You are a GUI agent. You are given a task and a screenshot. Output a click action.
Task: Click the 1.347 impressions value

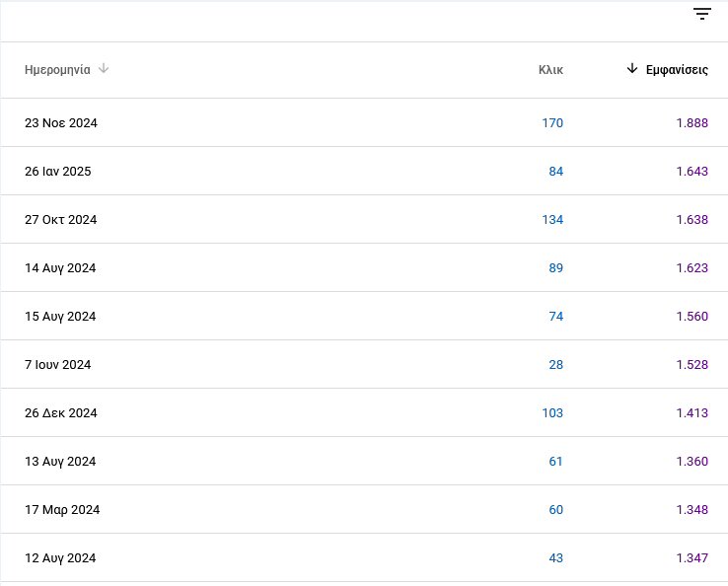(x=692, y=557)
